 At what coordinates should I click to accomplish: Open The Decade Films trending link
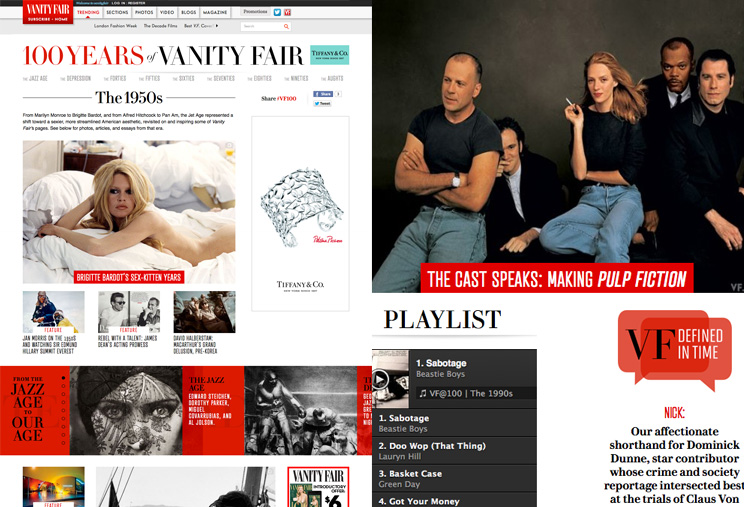pos(160,26)
